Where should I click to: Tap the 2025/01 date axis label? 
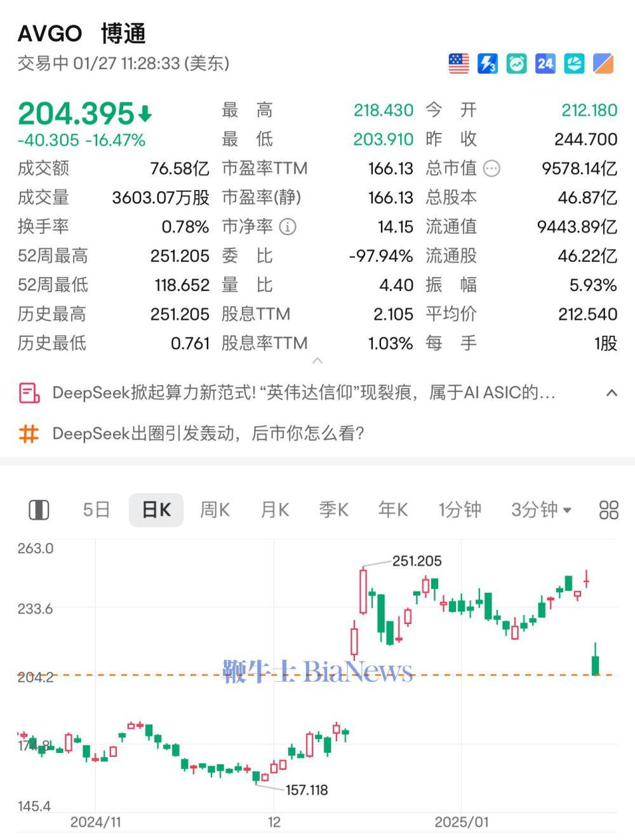pos(462,822)
